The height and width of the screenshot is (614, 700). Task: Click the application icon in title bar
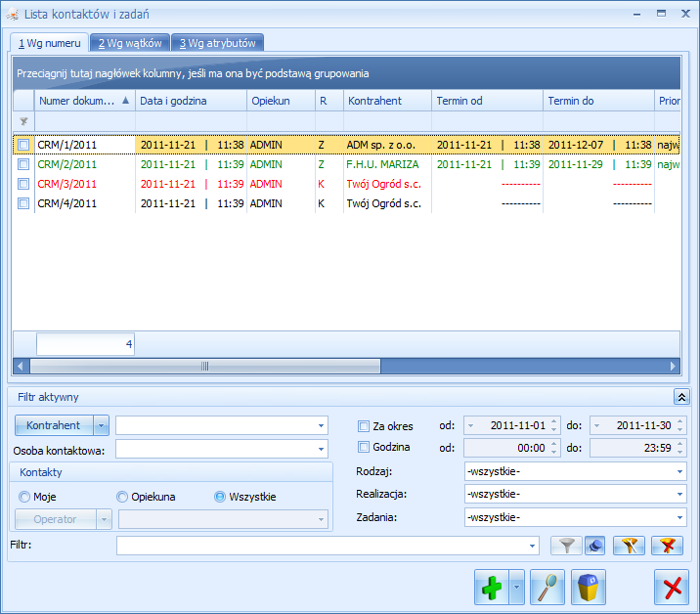pyautogui.click(x=12, y=15)
